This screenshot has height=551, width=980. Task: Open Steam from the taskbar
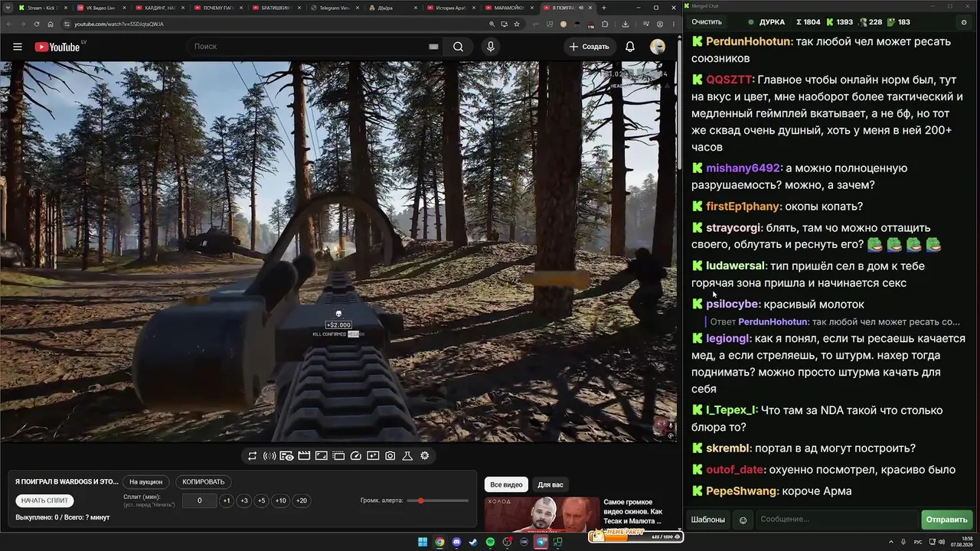pyautogui.click(x=473, y=543)
